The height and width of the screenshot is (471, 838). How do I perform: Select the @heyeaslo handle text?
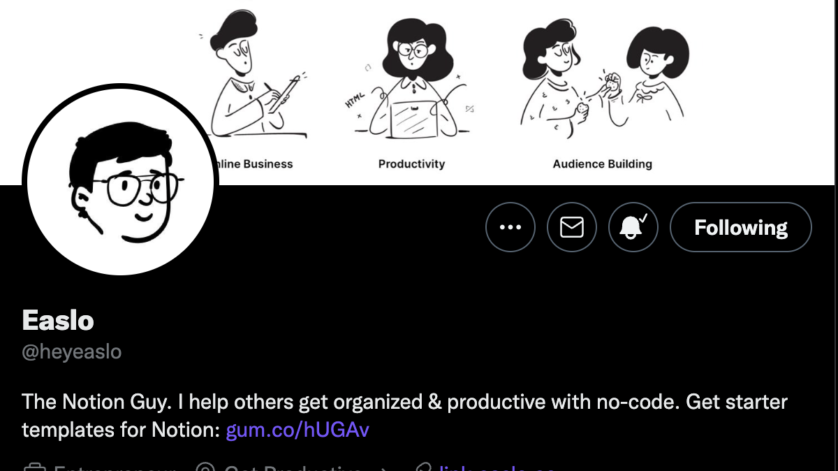coord(72,352)
